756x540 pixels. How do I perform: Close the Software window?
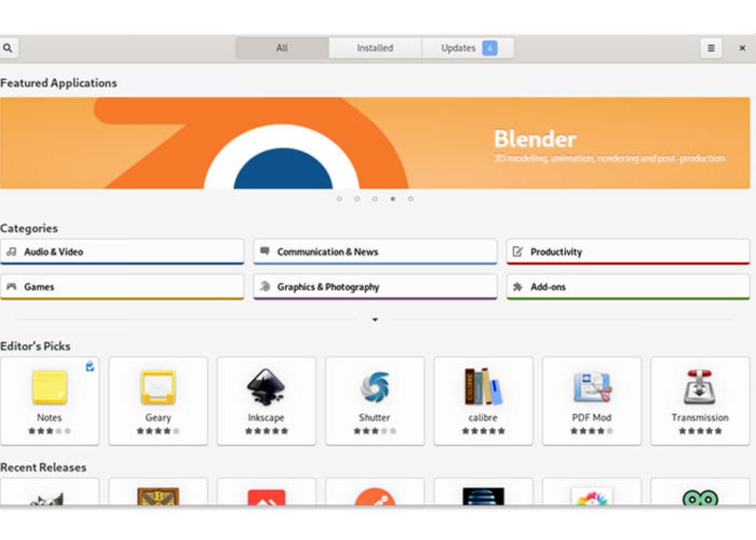tap(742, 48)
